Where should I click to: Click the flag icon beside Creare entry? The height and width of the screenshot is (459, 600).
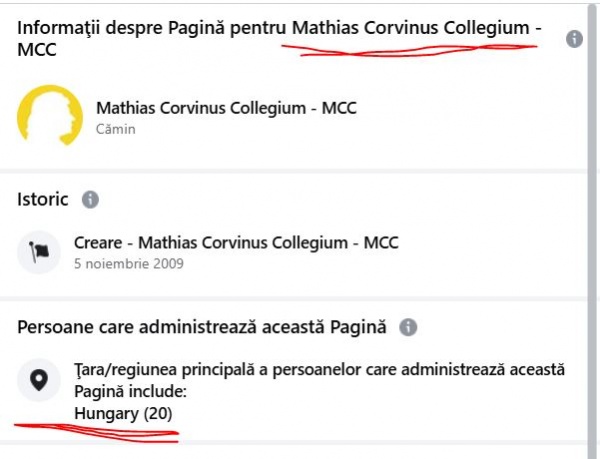tap(40, 252)
